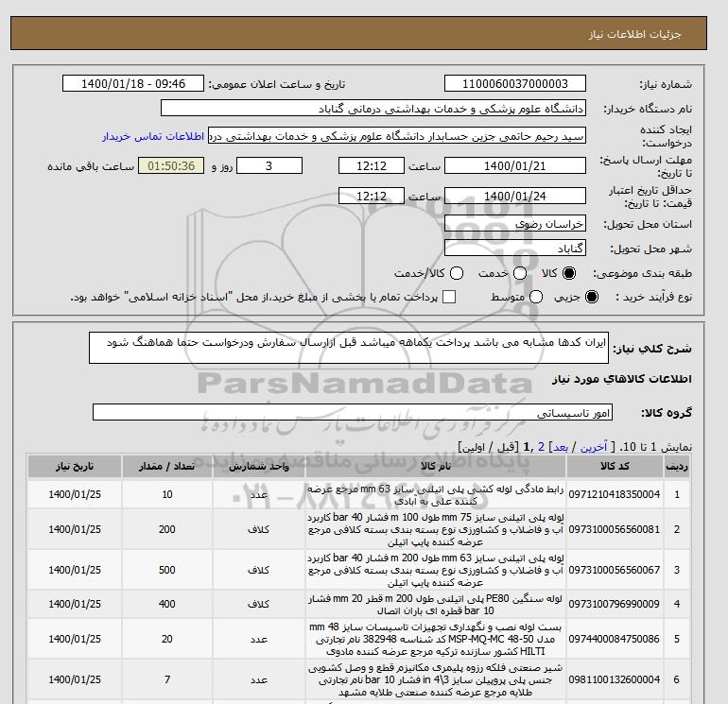Image resolution: width=728 pixels, height=704 pixels.
Task: Click quantity 400 in row 4
Action: (x=167, y=604)
